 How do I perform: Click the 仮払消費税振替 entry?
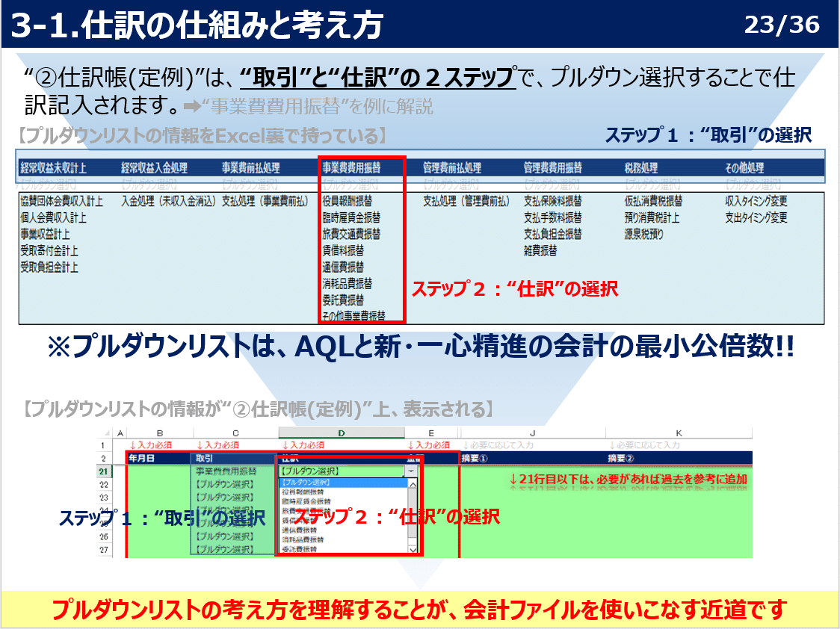(x=654, y=201)
